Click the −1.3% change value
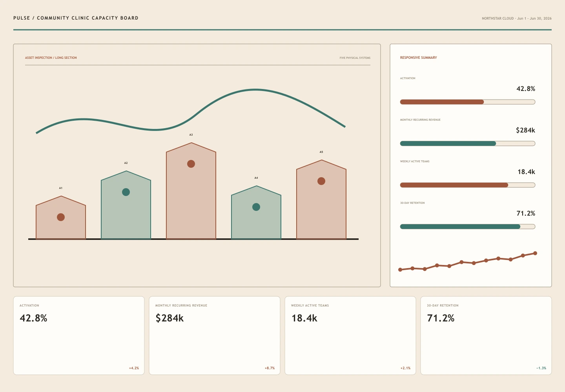Image resolution: width=565 pixels, height=392 pixels. pyautogui.click(x=541, y=368)
